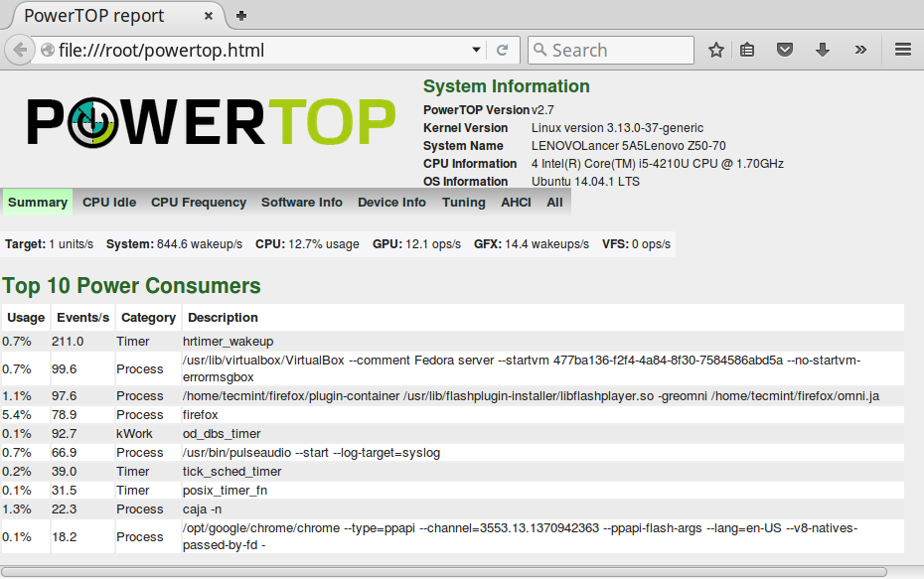Show more tools via the double chevron
The width and height of the screenshot is (924, 579).
tap(860, 50)
